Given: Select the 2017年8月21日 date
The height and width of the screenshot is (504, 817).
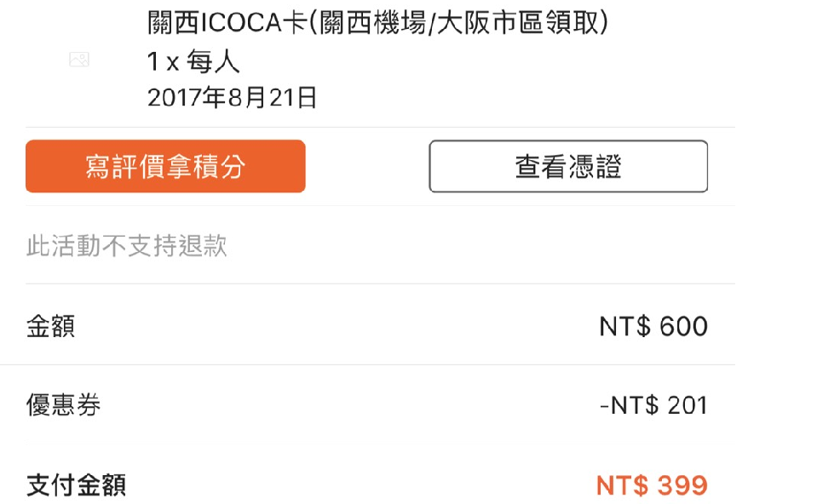Looking at the screenshot, I should pos(232,97).
